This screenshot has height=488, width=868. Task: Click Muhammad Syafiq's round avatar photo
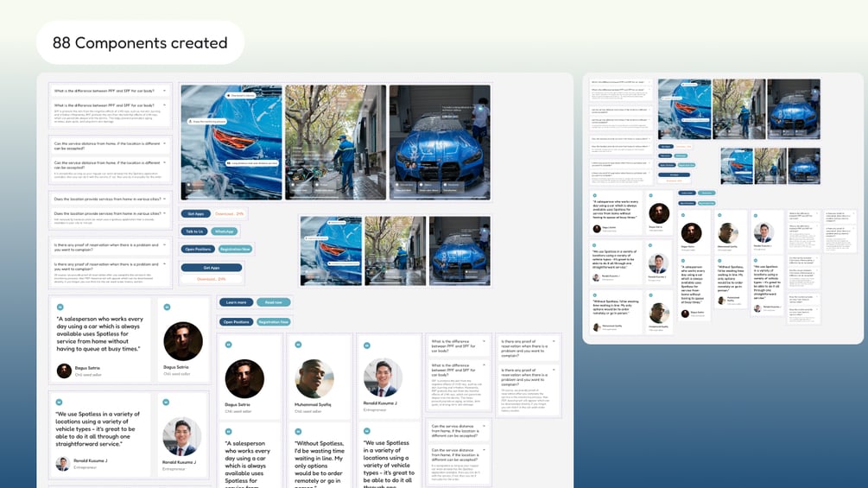point(314,379)
